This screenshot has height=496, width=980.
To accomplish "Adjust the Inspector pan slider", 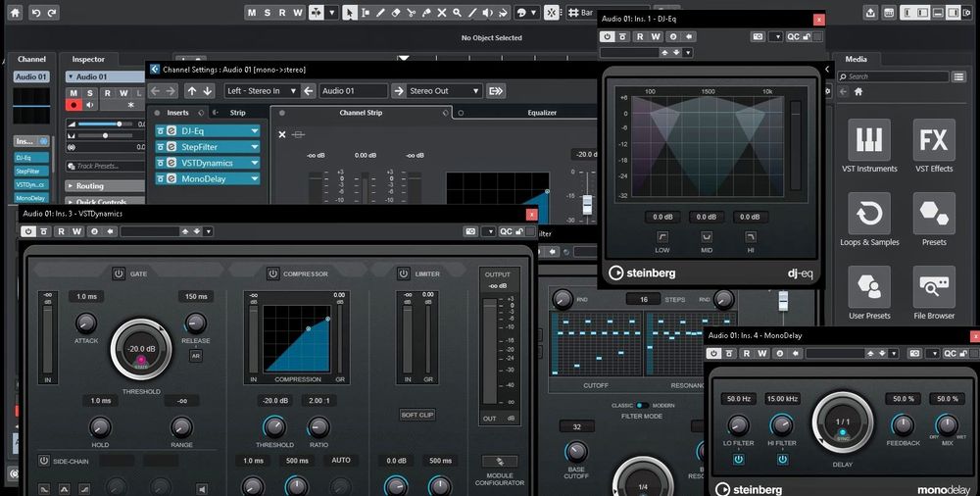I will (106, 135).
